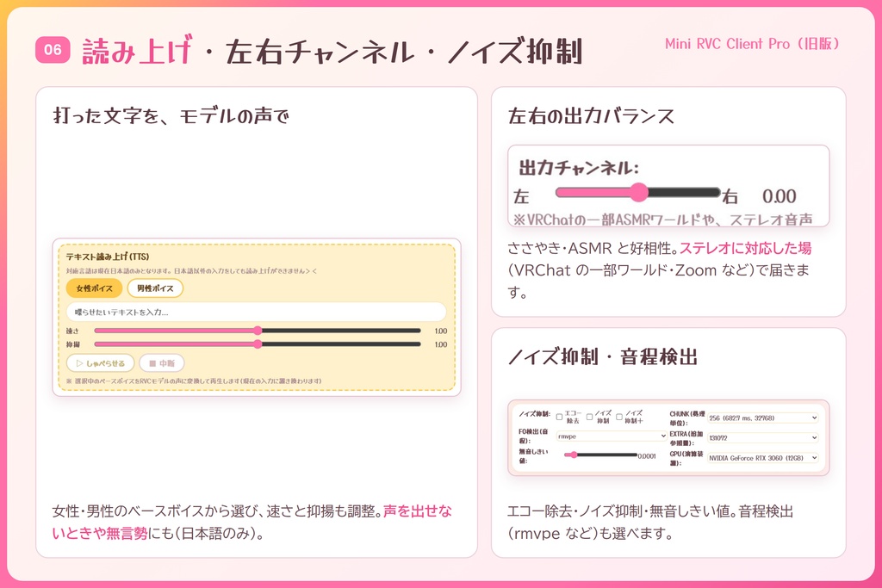Image resolution: width=882 pixels, height=588 pixels.
Task: Click the highlighted ステレオに対応した場 text
Action: [746, 248]
